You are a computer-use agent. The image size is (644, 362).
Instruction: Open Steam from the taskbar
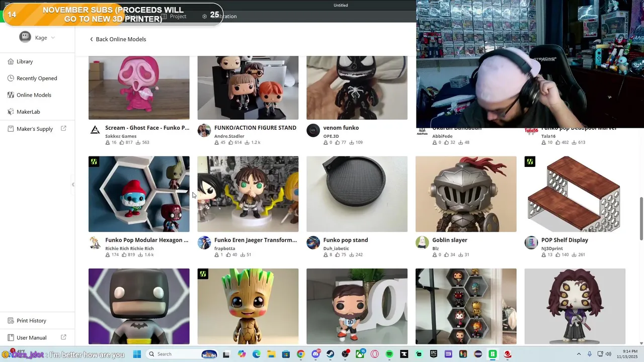click(x=330, y=354)
